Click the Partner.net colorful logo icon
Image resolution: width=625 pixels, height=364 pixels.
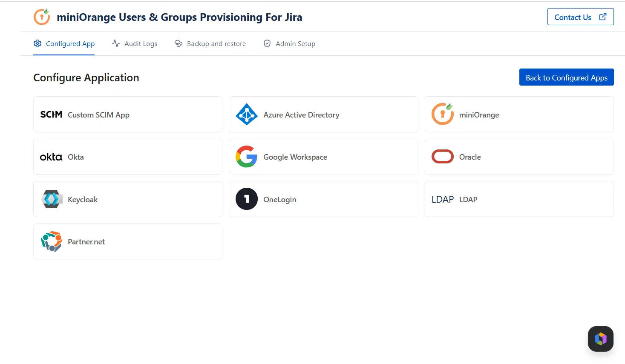pos(52,241)
